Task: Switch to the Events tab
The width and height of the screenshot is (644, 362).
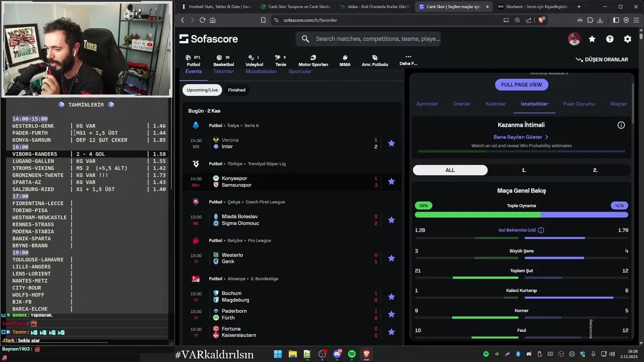Action: 193,71
